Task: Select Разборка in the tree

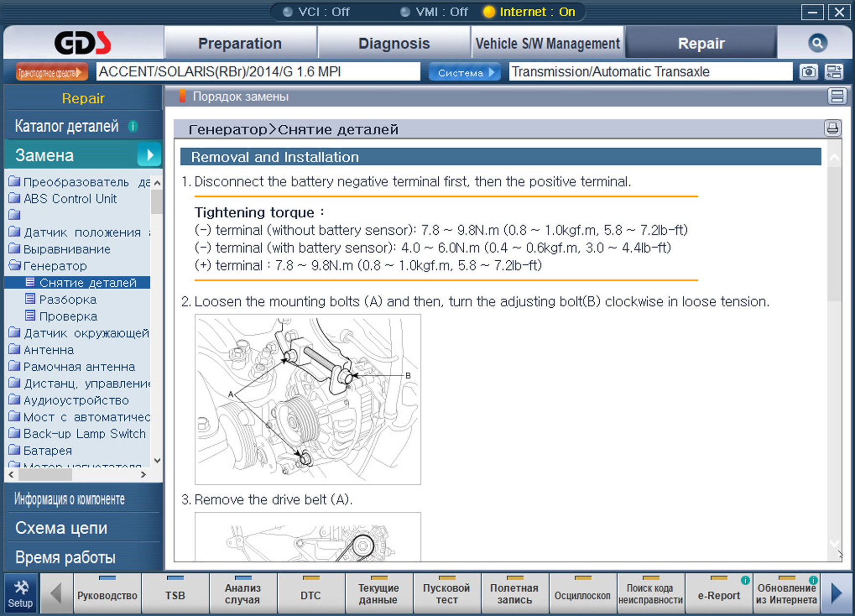Action: pos(67,299)
